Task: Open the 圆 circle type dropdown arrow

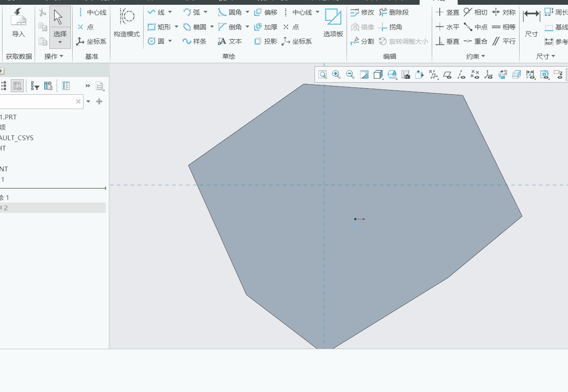Action: click(x=170, y=41)
